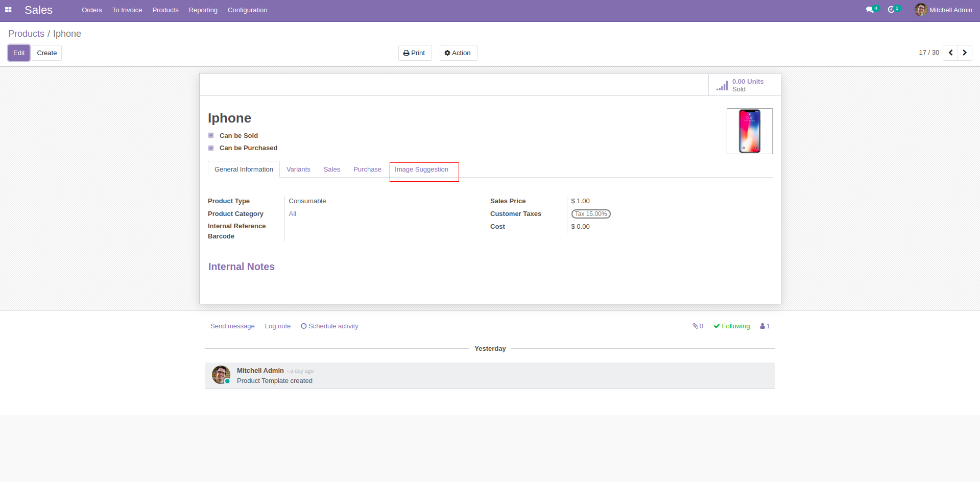Open the Products menu
The image size is (980, 482).
[165, 10]
